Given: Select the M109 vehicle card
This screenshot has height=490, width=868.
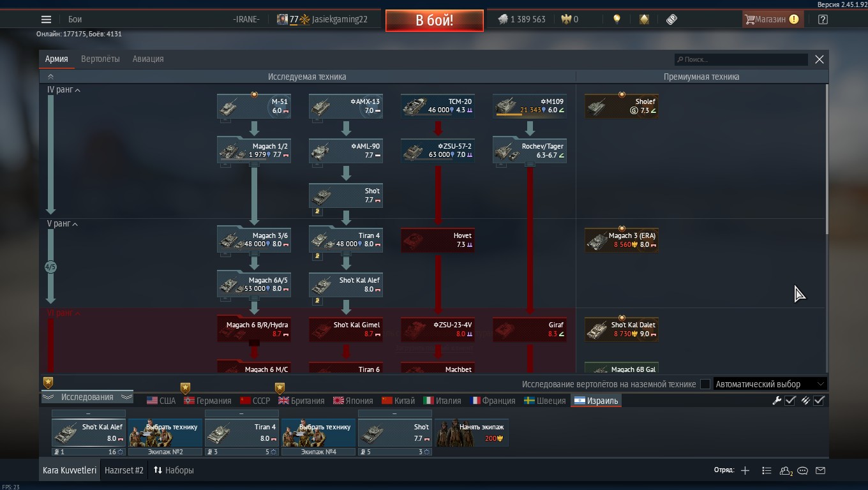Looking at the screenshot, I should [x=530, y=106].
